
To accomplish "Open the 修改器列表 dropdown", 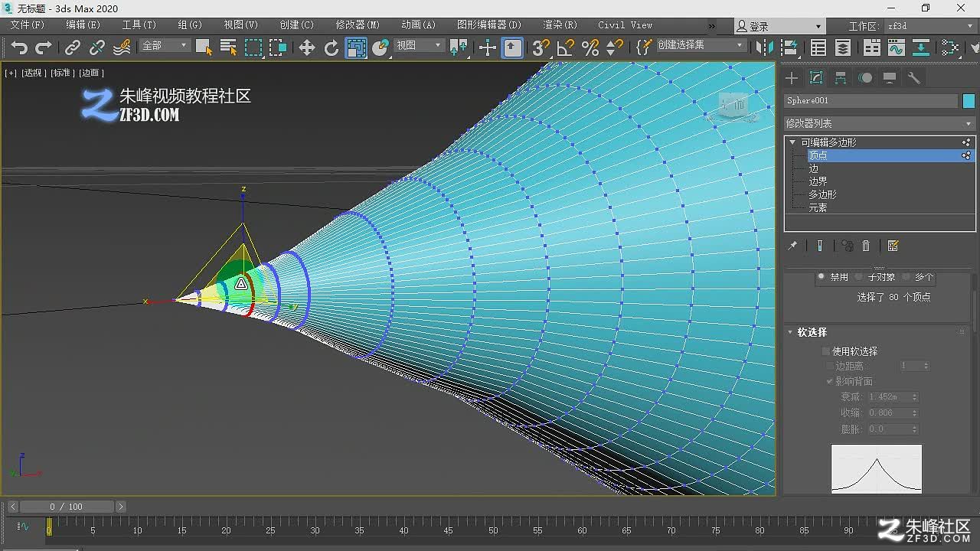I will pos(879,123).
